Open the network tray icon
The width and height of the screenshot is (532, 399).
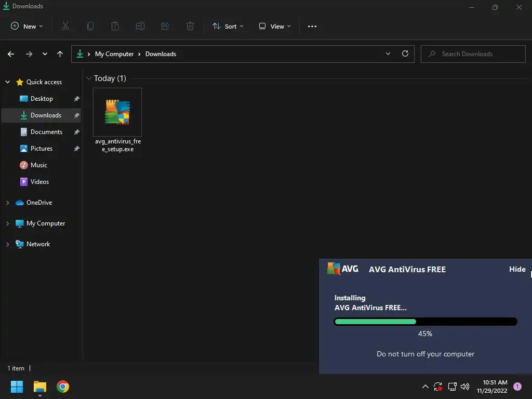coord(452,387)
